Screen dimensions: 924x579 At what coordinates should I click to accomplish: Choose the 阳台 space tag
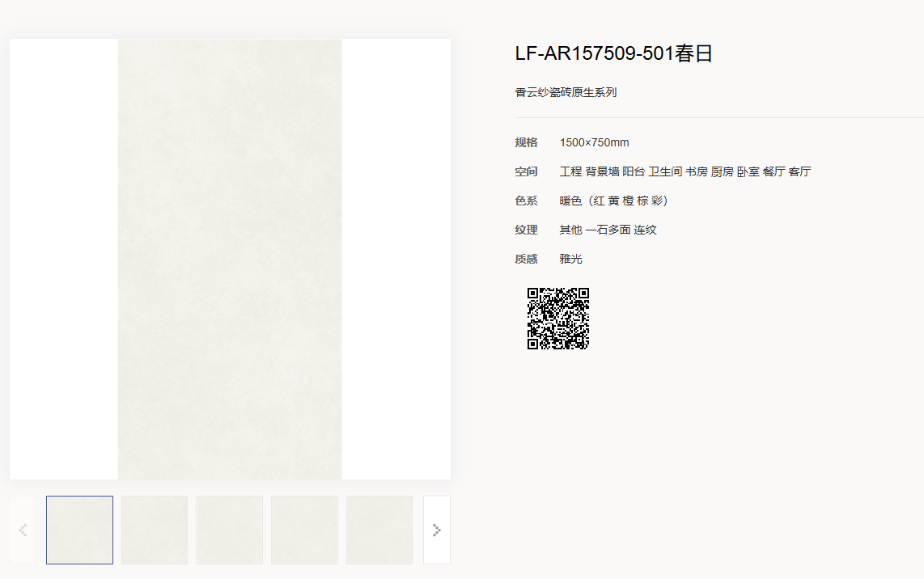point(634,171)
